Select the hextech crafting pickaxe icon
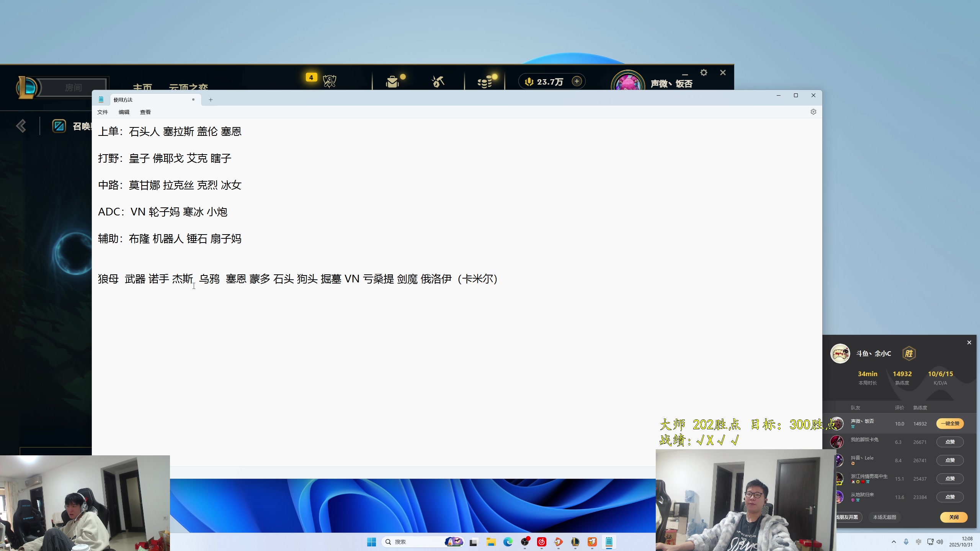980x551 pixels. click(438, 81)
